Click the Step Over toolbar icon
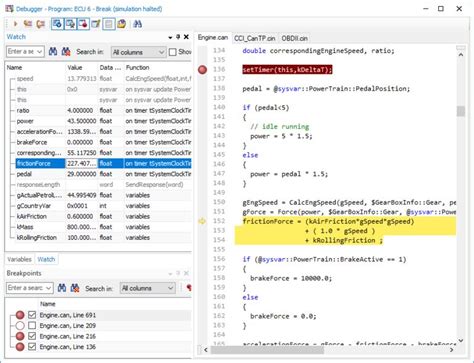Viewport: 474px width, 363px height. tap(41, 24)
